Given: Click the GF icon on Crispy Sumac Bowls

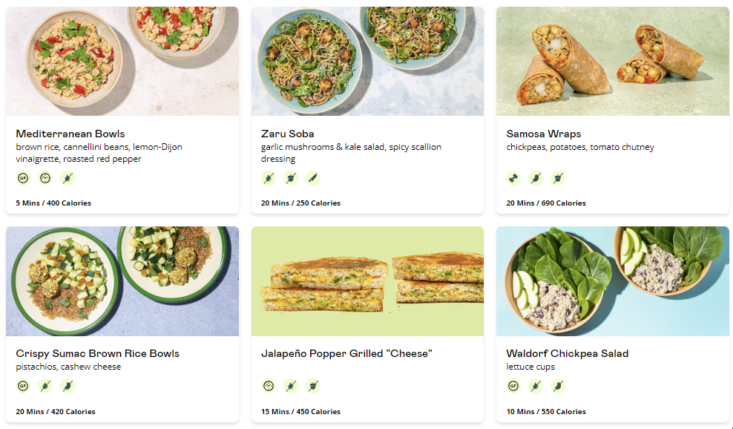Looking at the screenshot, I should pyautogui.click(x=23, y=386).
